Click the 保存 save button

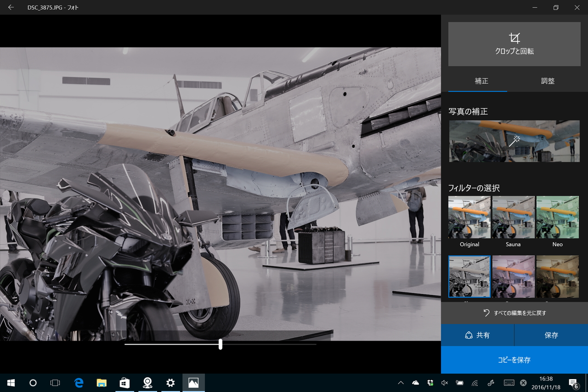pos(551,335)
